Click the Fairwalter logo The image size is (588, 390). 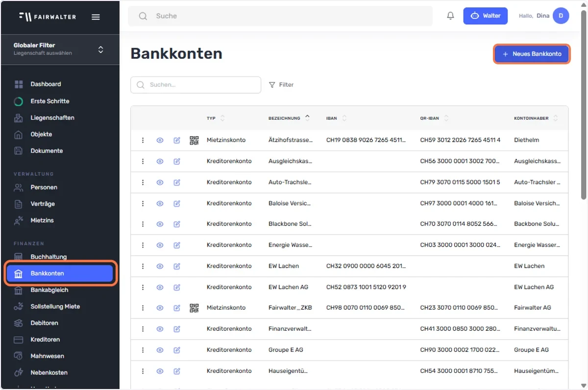click(48, 17)
